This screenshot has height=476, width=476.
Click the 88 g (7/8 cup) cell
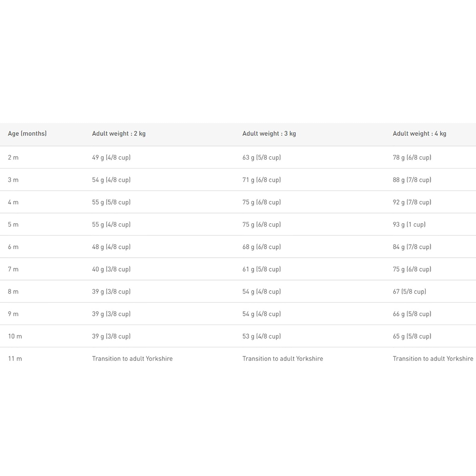(412, 180)
